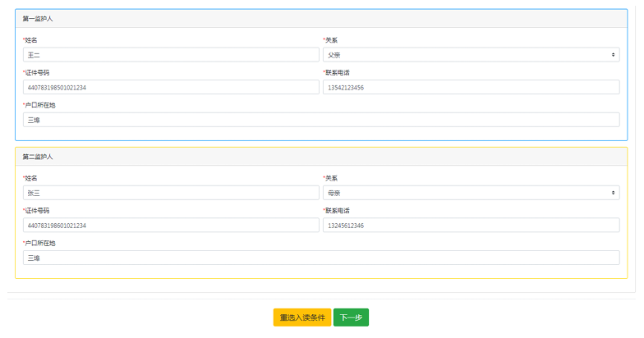The height and width of the screenshot is (338, 644).
Task: Click the ID number field 440783198501021234
Action: 171,87
